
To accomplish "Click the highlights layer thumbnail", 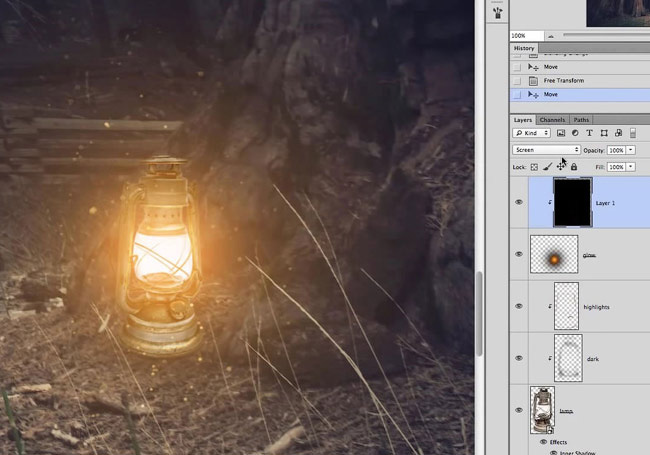I will click(566, 306).
